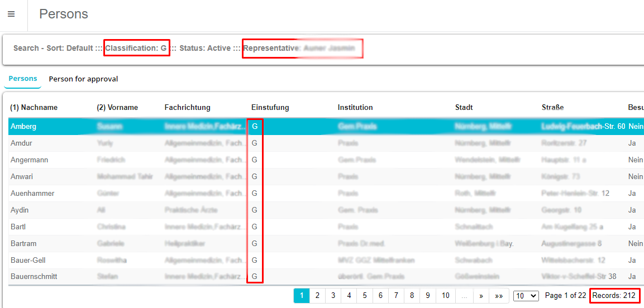Go to page 2
The width and height of the screenshot is (644, 308).
coord(317,296)
